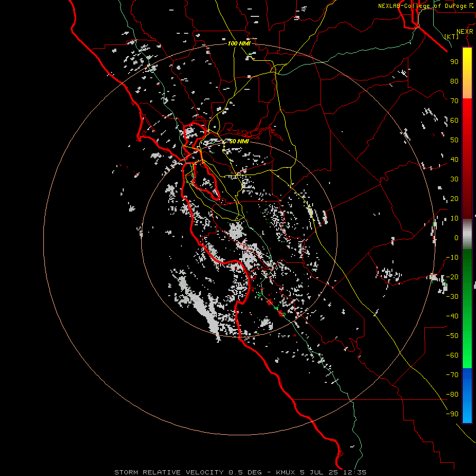The image size is (476, 476).
Task: Click the KMUX radar site identifier
Action: [286, 472]
